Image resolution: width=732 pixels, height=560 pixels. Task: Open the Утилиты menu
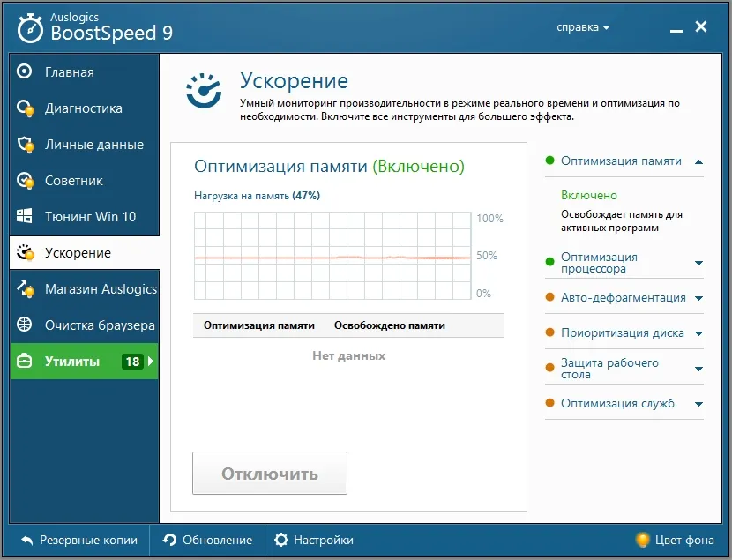[85, 362]
